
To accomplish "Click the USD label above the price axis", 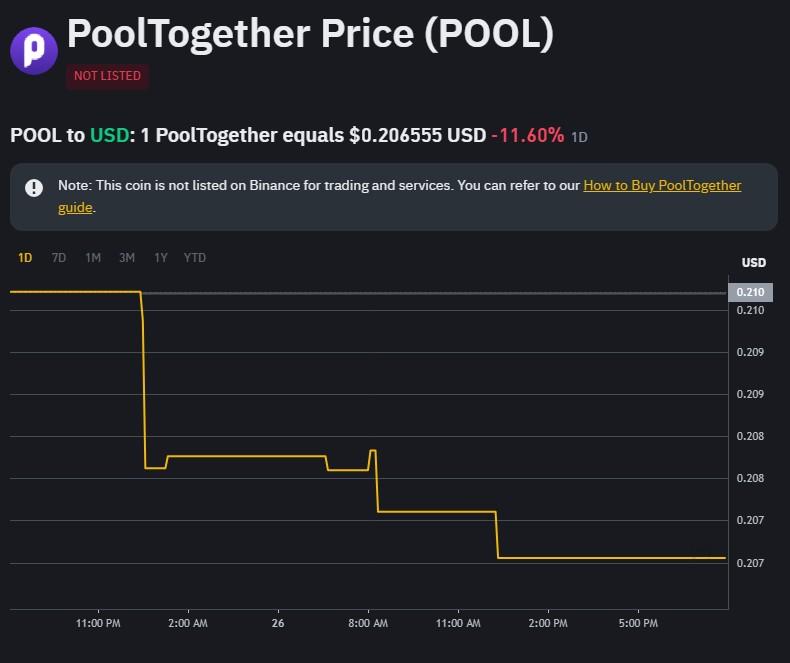I will (x=753, y=263).
